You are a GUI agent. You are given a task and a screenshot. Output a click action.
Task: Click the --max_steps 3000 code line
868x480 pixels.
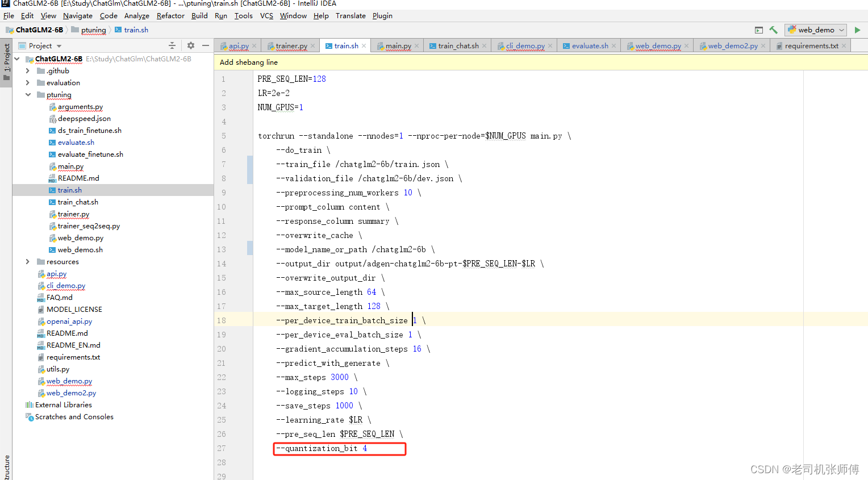(x=317, y=377)
